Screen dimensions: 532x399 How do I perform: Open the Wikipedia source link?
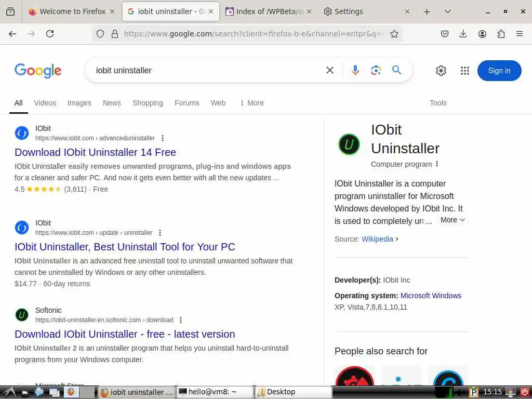tap(377, 239)
